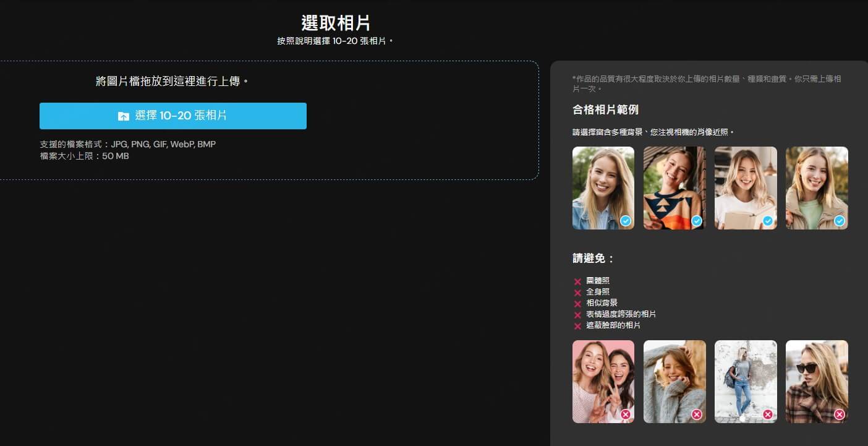Click blue checkmark on third approved photo
Screen dimensions: 868x446
(768, 221)
